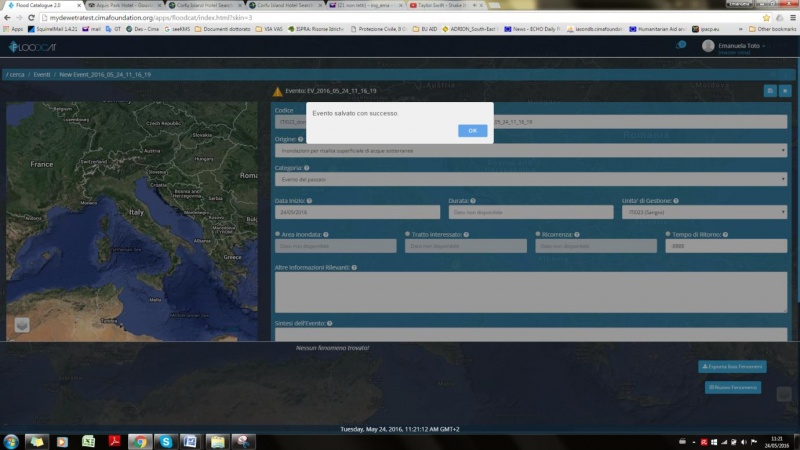Open the Categoria dropdown
The height and width of the screenshot is (450, 800).
coord(531,179)
